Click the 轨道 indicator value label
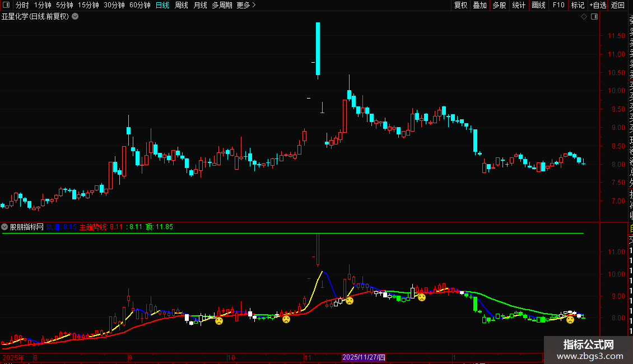 click(62, 227)
